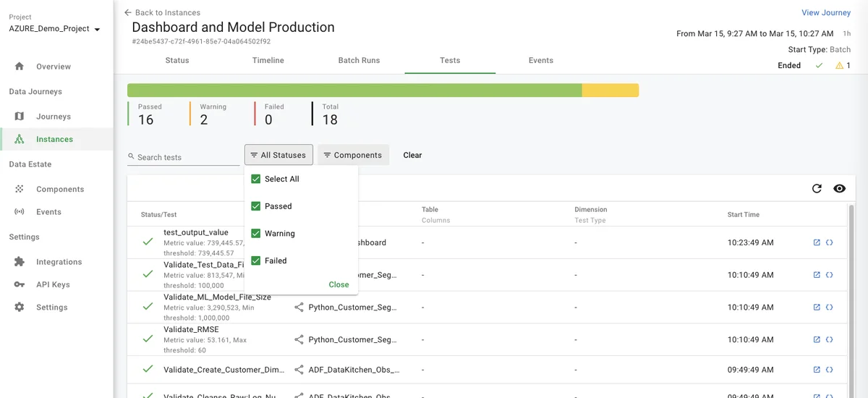Image resolution: width=868 pixels, height=398 pixels.
Task: Click the Search tests input field
Action: coord(187,157)
